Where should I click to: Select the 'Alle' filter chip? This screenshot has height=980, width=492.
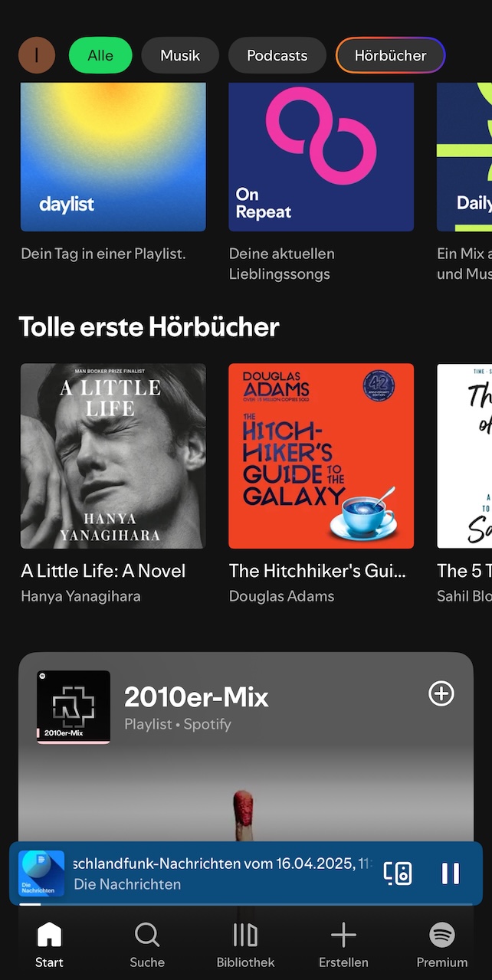[100, 55]
